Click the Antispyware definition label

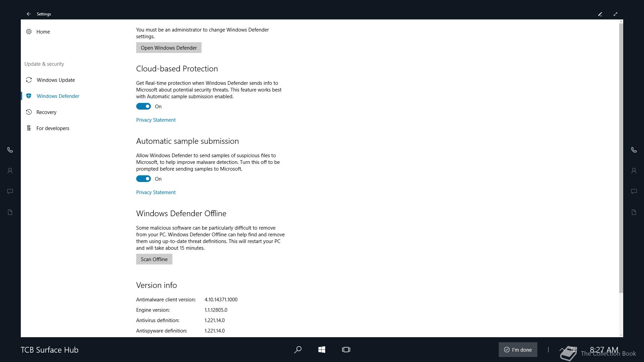click(x=162, y=330)
